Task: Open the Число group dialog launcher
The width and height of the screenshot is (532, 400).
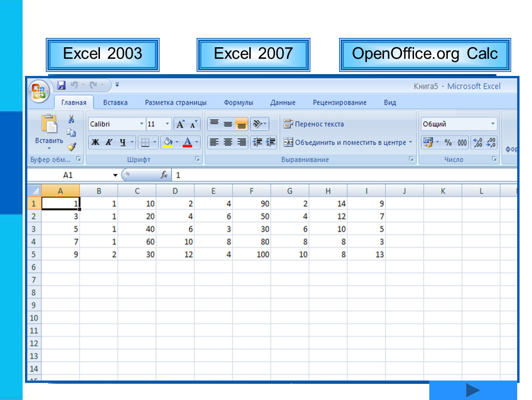Action: pyautogui.click(x=495, y=159)
